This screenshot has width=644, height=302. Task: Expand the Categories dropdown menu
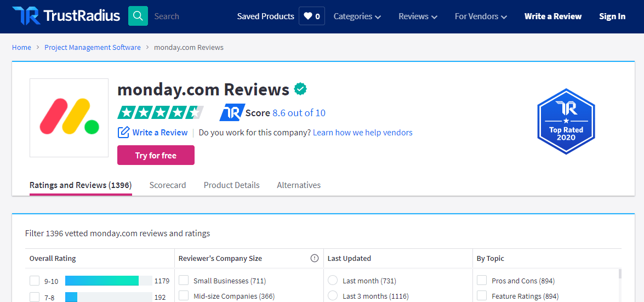357,16
